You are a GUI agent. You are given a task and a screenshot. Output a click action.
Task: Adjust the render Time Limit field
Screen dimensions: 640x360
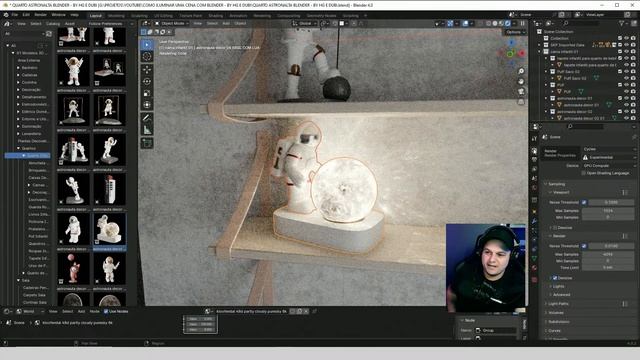tap(609, 268)
